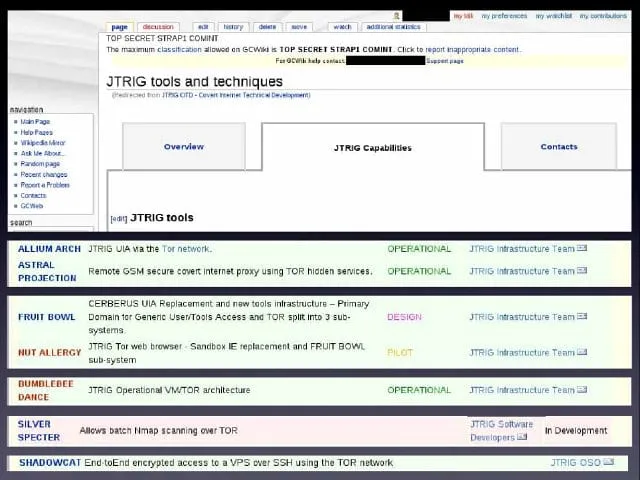View Recent changes link

pos(44,174)
